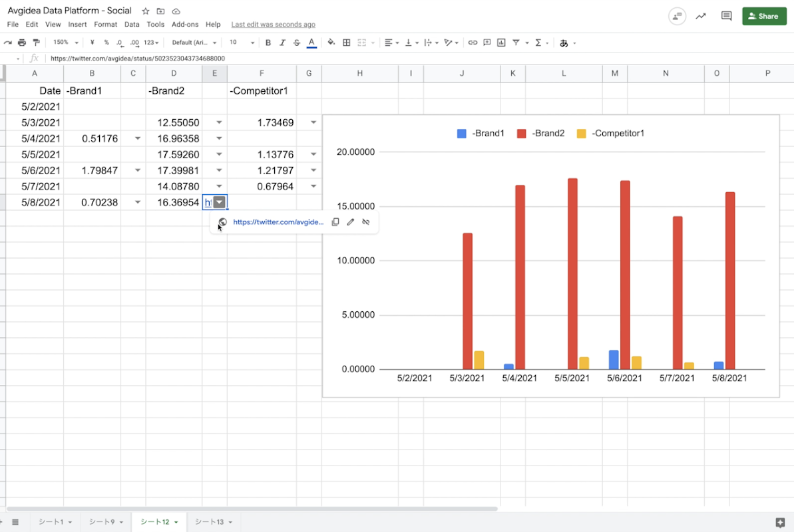Open the All Sheets list icon
794x532 pixels.
coord(15,522)
